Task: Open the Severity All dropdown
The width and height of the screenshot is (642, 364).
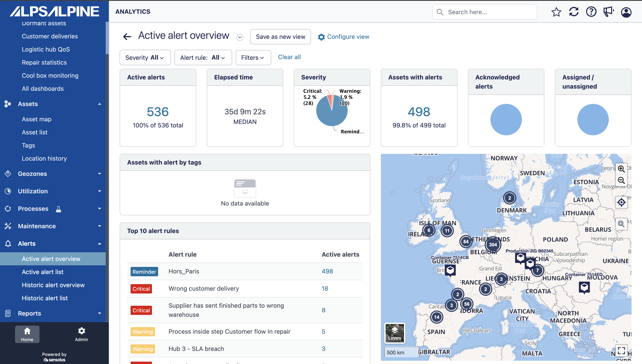Action: tap(145, 57)
